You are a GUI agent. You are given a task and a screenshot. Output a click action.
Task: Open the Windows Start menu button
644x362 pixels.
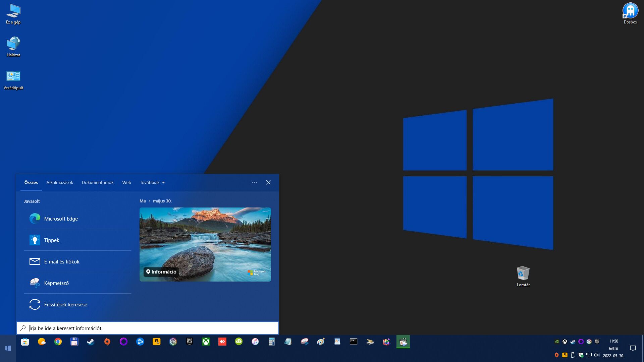point(8,348)
